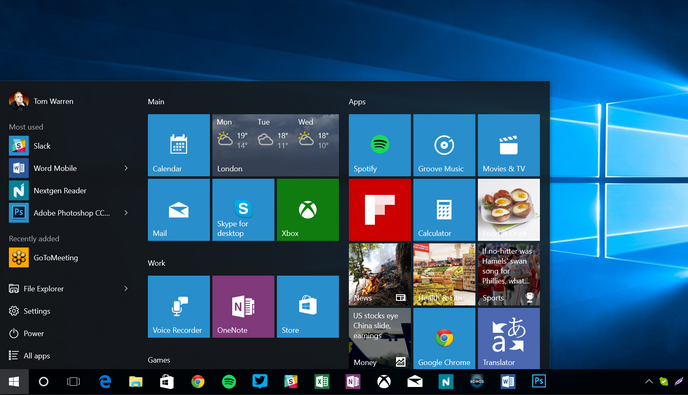Click the green Evernote tray icon
Screen dimensions: 688x395
(x=664, y=381)
